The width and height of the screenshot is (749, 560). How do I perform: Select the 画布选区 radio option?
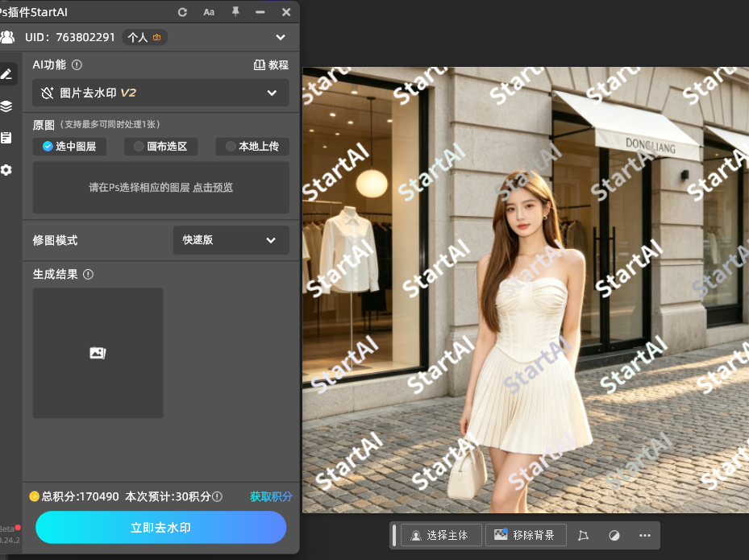pyautogui.click(x=161, y=146)
